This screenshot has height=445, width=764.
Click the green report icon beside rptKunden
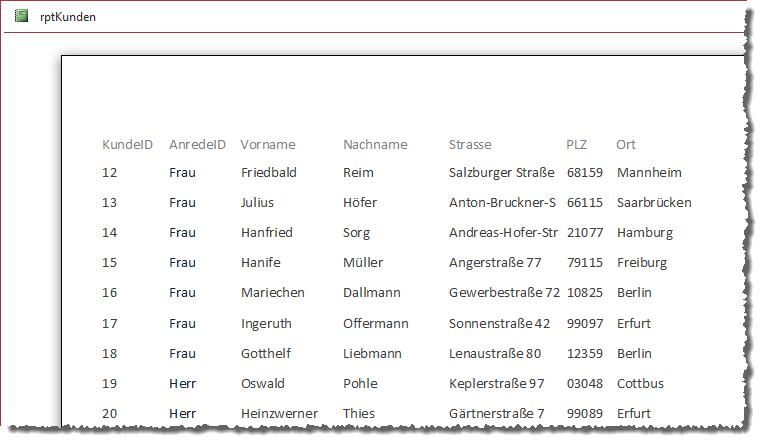tap(21, 16)
